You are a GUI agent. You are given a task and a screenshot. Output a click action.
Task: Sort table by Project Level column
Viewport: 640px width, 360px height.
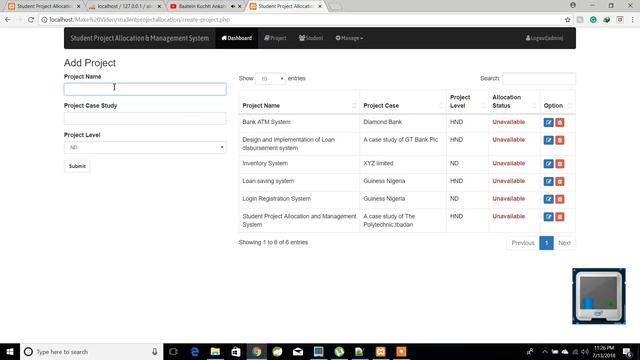coord(468,101)
